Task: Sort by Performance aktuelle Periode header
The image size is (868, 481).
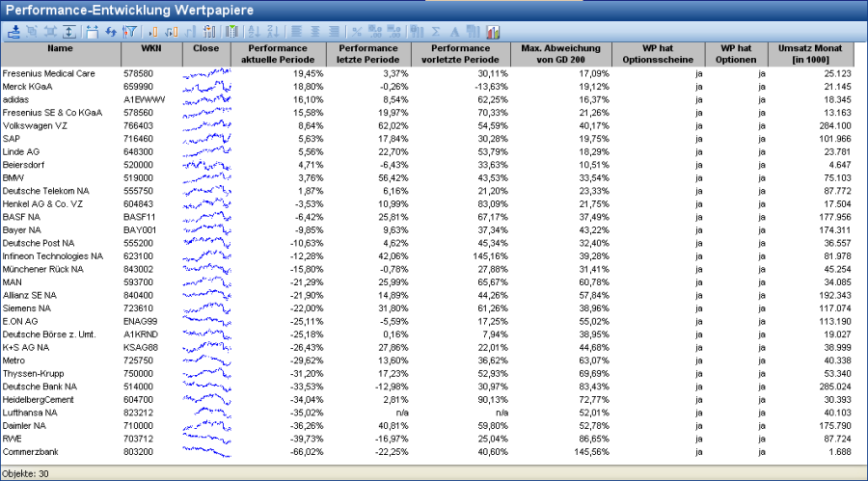Action: coord(277,54)
